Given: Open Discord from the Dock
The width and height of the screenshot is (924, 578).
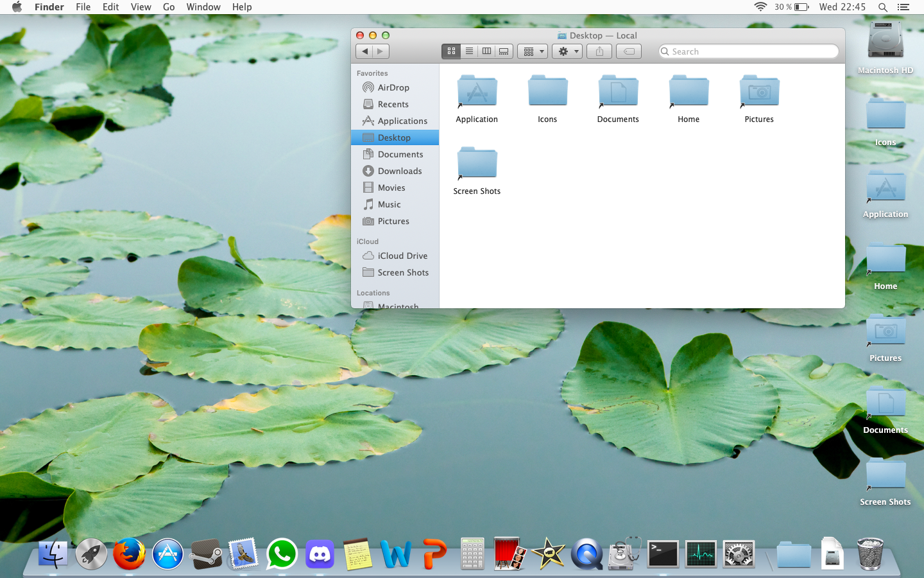Looking at the screenshot, I should [320, 554].
